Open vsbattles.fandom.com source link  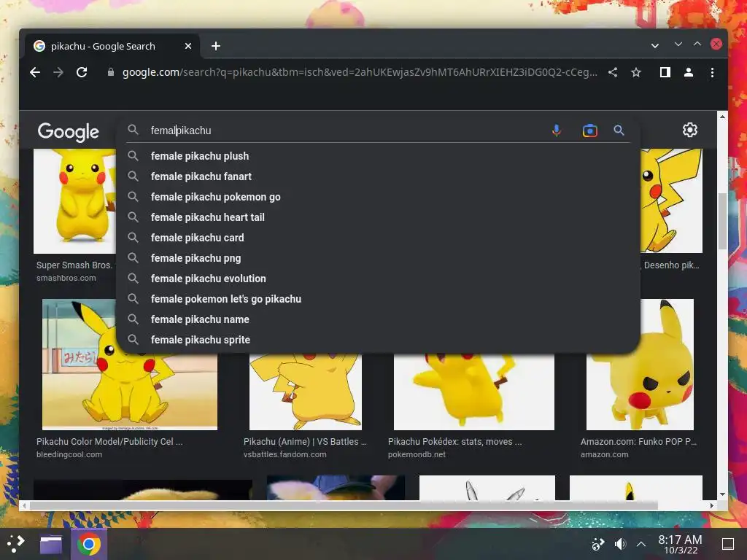coord(285,454)
